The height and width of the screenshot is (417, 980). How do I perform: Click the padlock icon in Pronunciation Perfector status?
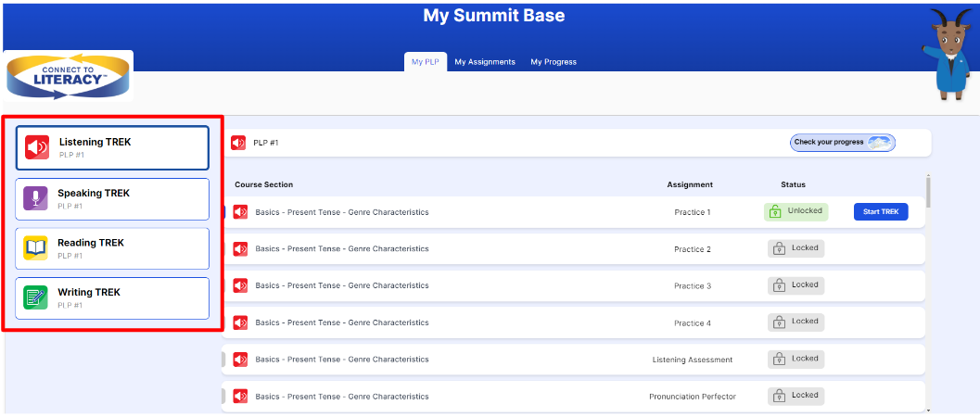coord(780,396)
